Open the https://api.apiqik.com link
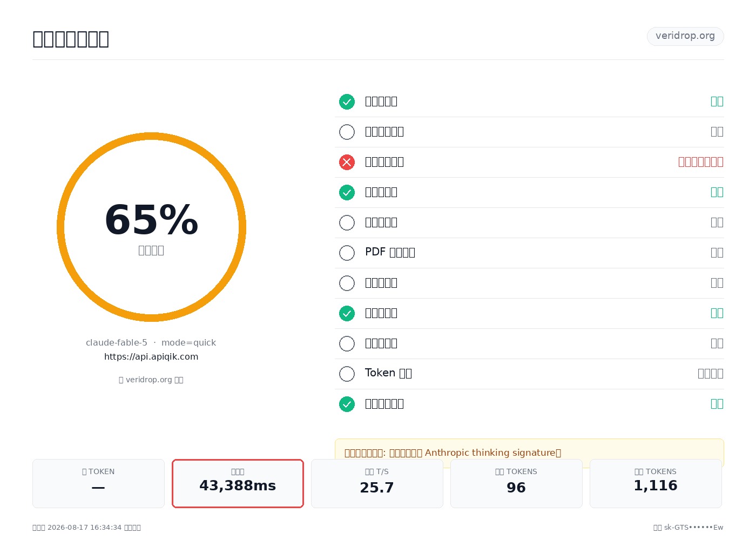Image resolution: width=756 pixels, height=540 pixels. coord(151,357)
